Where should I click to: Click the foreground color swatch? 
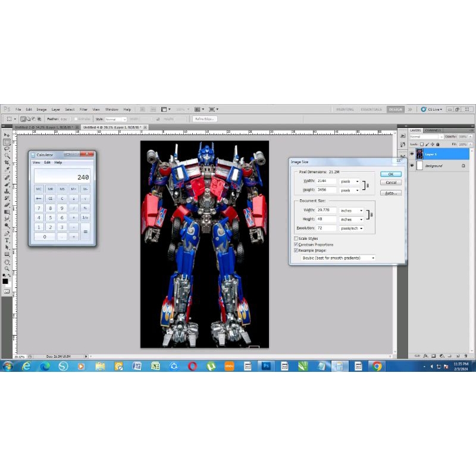tap(5, 280)
